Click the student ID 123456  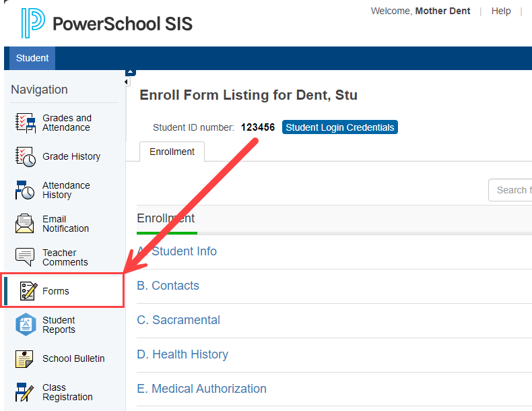click(x=258, y=127)
